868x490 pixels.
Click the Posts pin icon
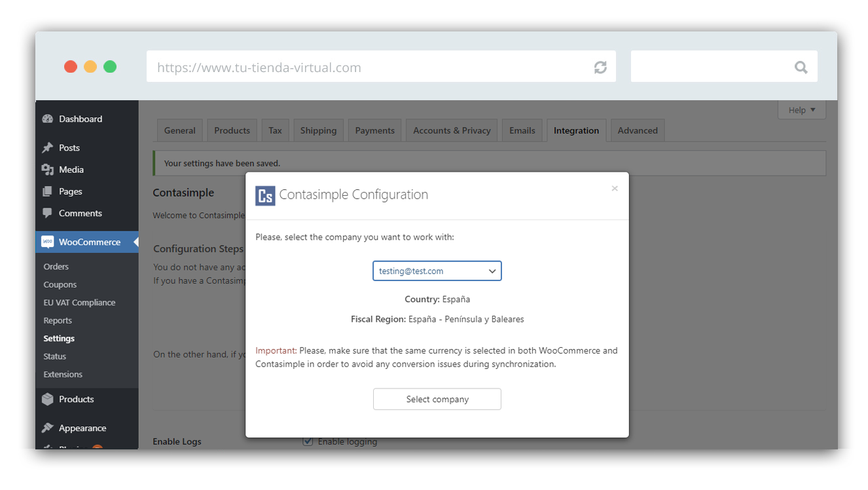47,148
